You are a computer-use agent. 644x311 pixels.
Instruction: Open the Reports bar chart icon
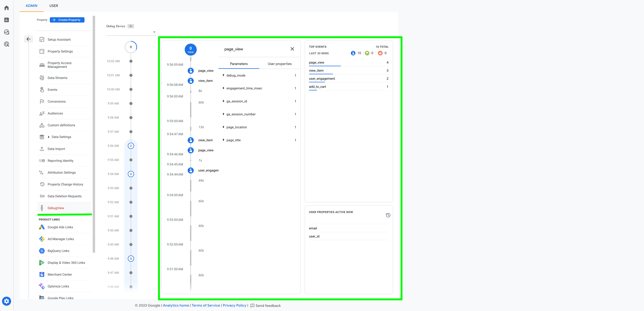(x=7, y=20)
